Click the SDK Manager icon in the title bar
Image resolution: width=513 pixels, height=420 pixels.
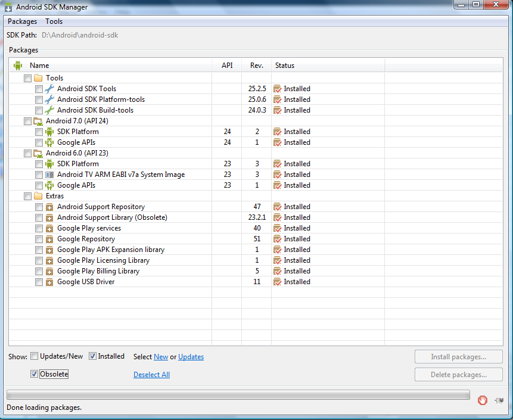tap(8, 7)
